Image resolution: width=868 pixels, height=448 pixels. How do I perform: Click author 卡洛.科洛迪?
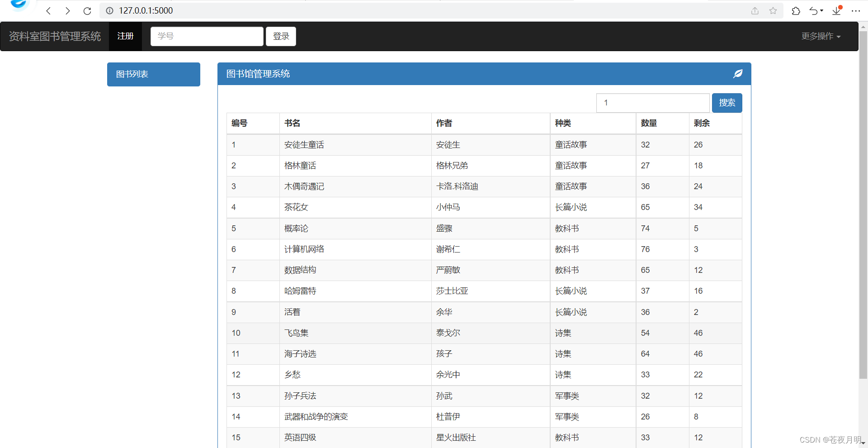(x=457, y=186)
